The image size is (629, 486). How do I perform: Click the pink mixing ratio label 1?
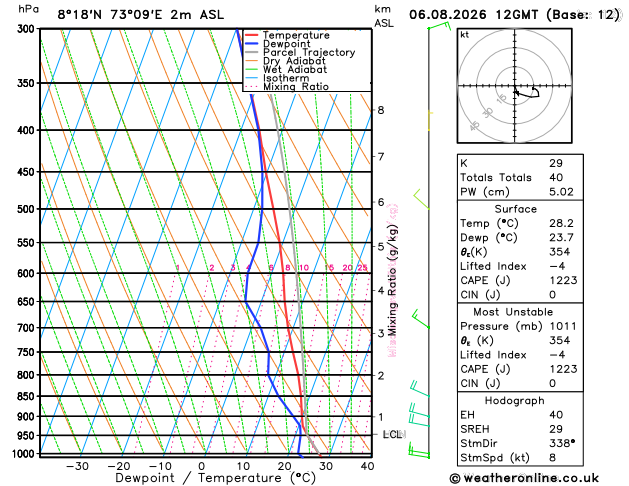point(178,268)
